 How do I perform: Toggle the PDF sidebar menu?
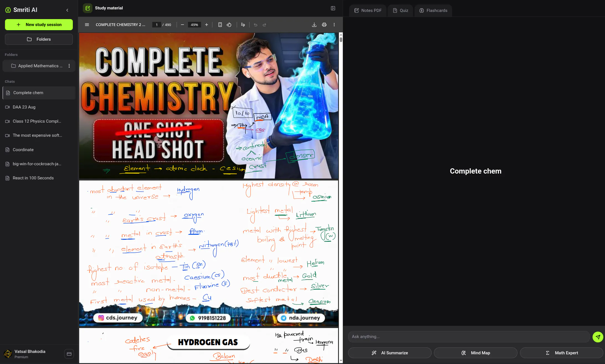pyautogui.click(x=87, y=25)
